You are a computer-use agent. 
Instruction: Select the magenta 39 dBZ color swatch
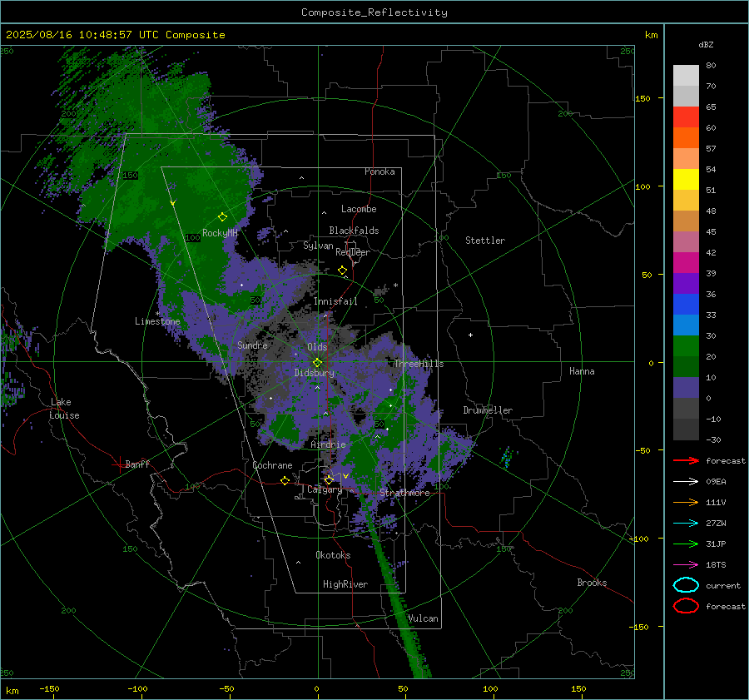[686, 262]
